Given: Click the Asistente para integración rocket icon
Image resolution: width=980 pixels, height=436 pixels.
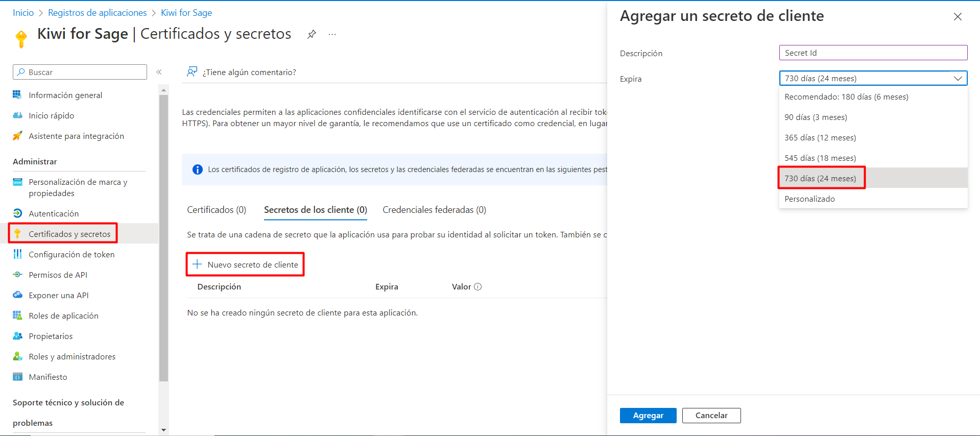Looking at the screenshot, I should 17,136.
